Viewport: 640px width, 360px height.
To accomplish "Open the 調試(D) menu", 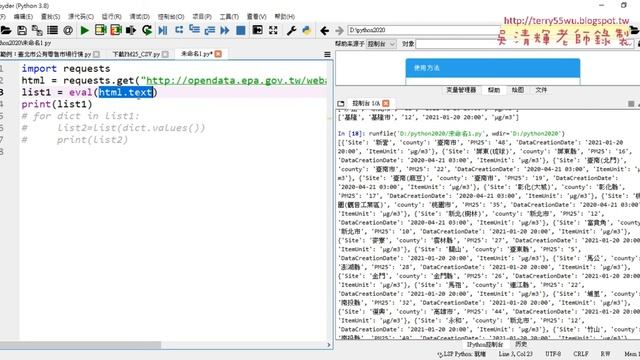I will point(139,17).
